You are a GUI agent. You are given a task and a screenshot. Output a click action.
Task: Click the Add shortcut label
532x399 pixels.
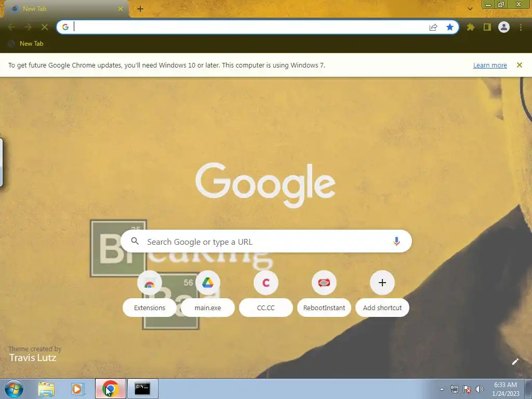pyautogui.click(x=382, y=308)
